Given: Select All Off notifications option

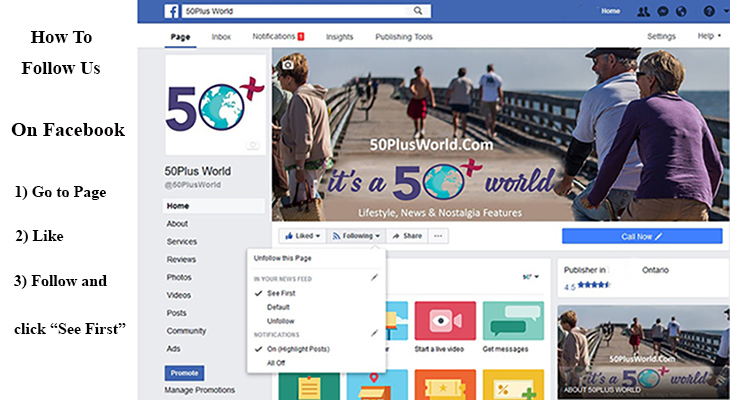Looking at the screenshot, I should point(276,363).
